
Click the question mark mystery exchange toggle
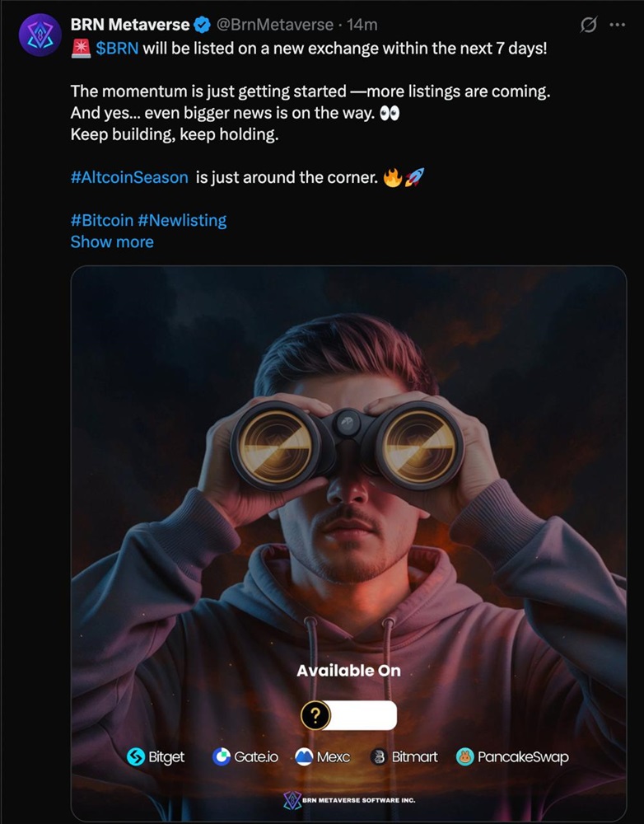click(x=314, y=715)
